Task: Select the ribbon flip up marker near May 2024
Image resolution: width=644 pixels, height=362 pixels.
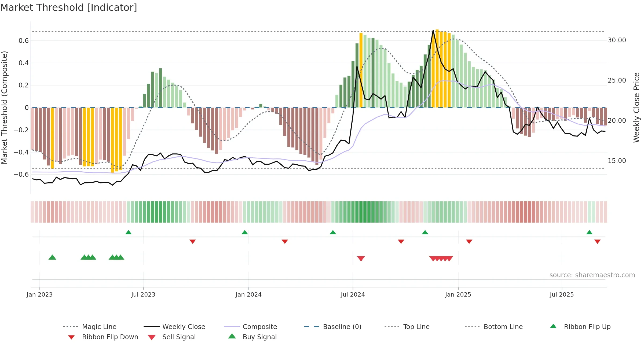Action: coord(333,232)
